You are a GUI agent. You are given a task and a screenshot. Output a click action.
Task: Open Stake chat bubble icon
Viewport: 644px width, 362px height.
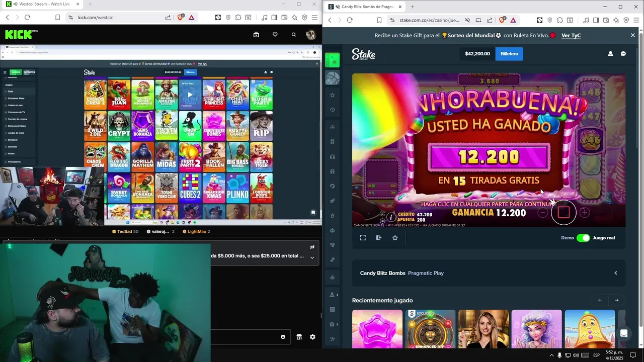coord(623,54)
